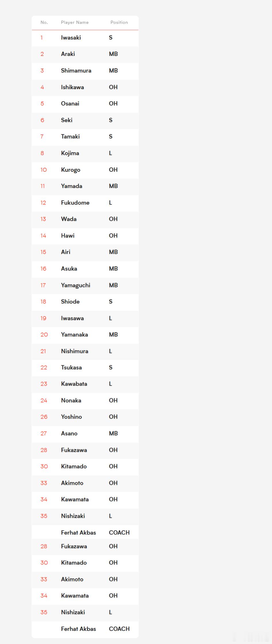Image resolution: width=272 pixels, height=644 pixels.
Task: Open the Yoshino player row
Action: [85, 417]
